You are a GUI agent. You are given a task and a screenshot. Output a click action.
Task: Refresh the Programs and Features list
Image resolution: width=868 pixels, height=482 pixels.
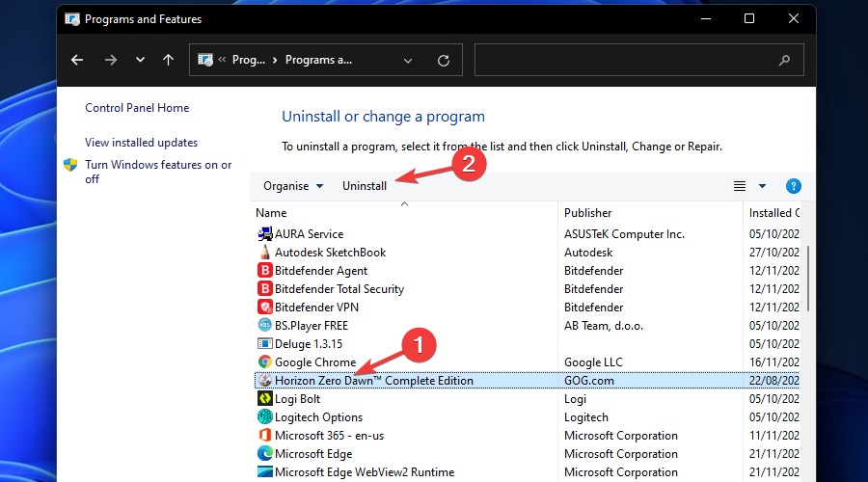(x=444, y=60)
